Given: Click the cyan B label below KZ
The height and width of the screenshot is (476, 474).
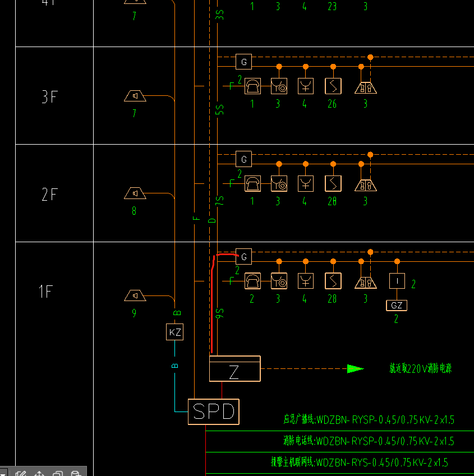Looking at the screenshot, I should point(174,366).
